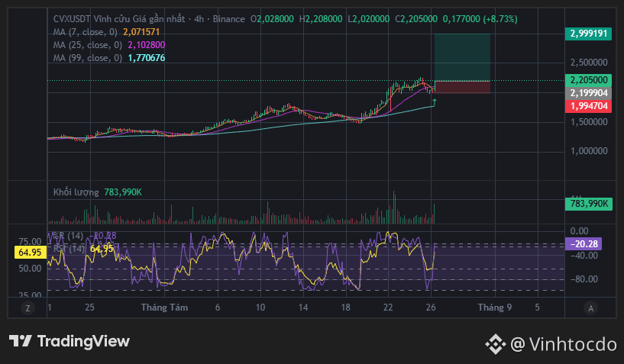Click the MA 99 value 1,770676
Viewport: 624px width, 364px height.
147,58
